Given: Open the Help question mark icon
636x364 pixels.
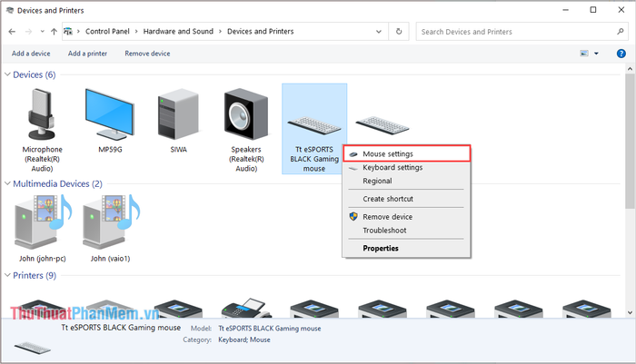Looking at the screenshot, I should pos(621,54).
